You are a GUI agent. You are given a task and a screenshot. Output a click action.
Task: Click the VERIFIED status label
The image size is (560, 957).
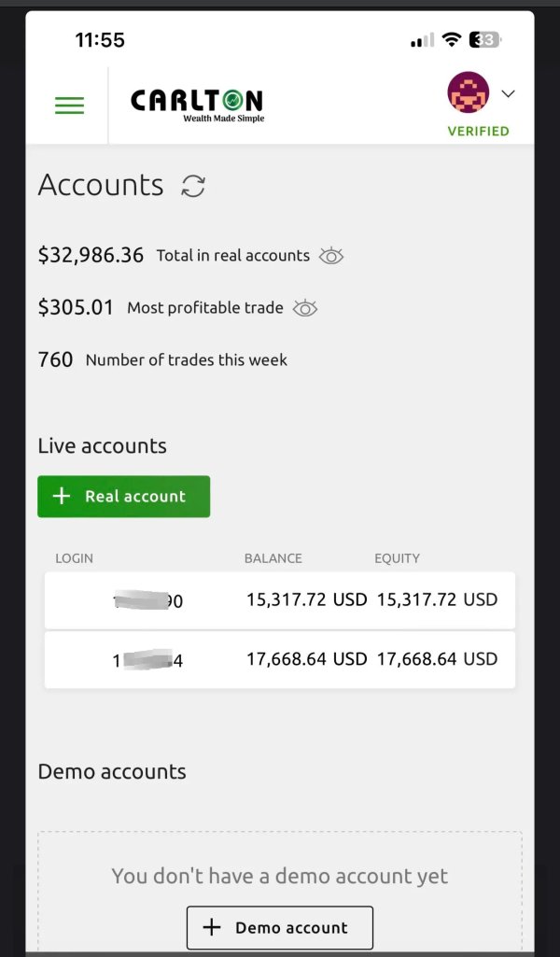pos(478,132)
